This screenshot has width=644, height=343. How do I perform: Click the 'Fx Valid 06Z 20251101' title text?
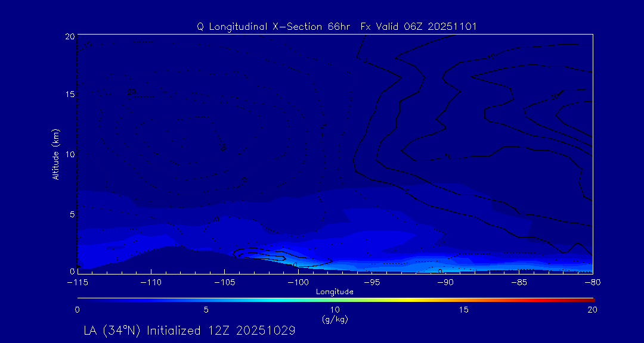(419, 27)
